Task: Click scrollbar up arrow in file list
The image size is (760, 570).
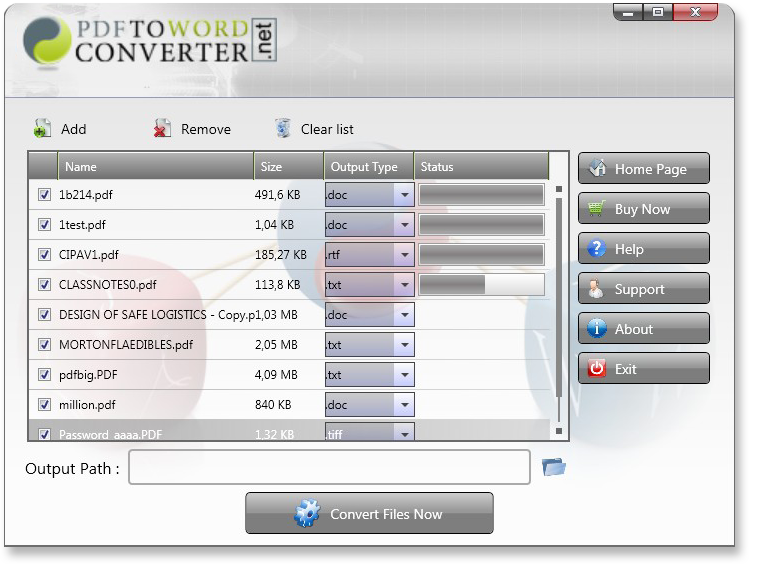Action: (559, 189)
